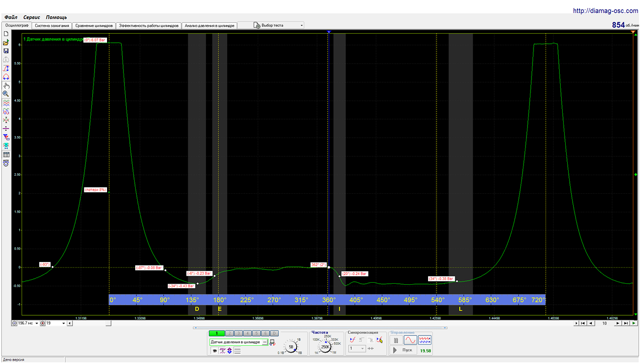Click the filter funnel icon
This screenshot has width=643, height=364.
point(6,137)
